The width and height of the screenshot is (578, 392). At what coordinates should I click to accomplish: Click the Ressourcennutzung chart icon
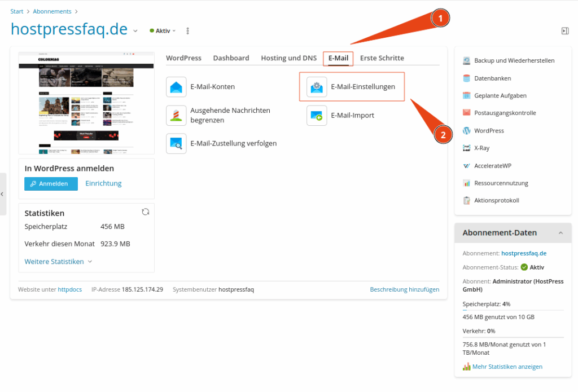[466, 183]
